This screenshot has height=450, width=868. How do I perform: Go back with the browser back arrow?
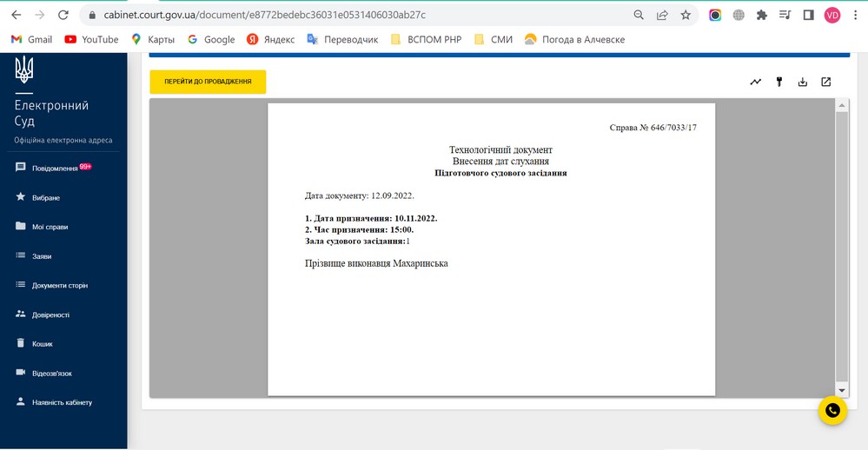click(x=16, y=15)
